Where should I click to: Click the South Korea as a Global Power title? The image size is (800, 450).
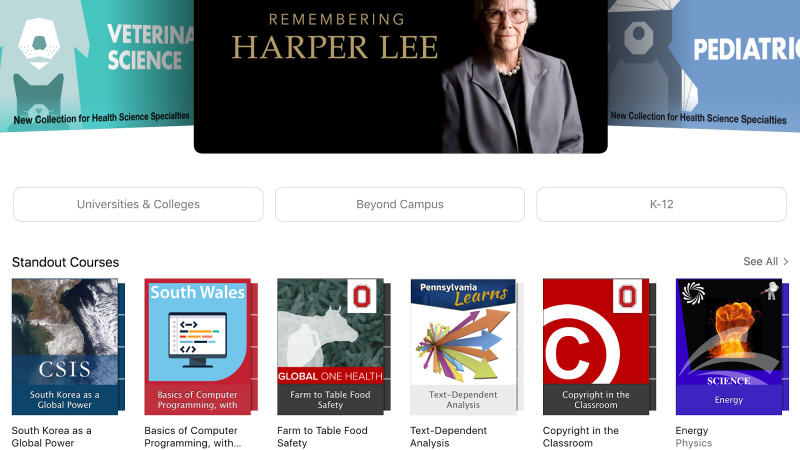52,437
